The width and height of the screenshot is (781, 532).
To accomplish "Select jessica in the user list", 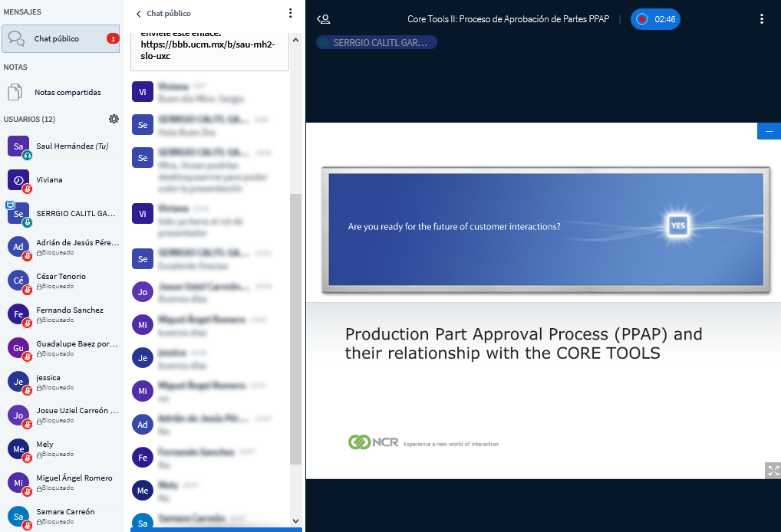I will (x=62, y=383).
